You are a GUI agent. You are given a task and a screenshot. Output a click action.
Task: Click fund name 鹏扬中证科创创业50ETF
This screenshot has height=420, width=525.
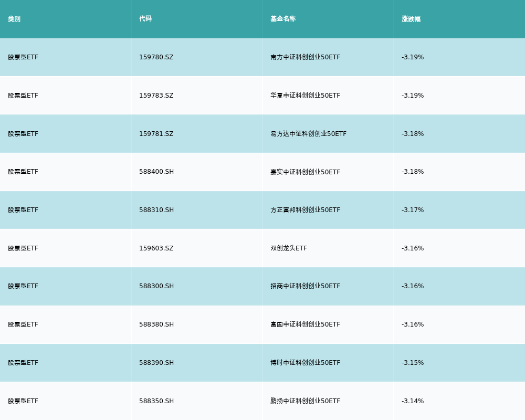pyautogui.click(x=306, y=401)
